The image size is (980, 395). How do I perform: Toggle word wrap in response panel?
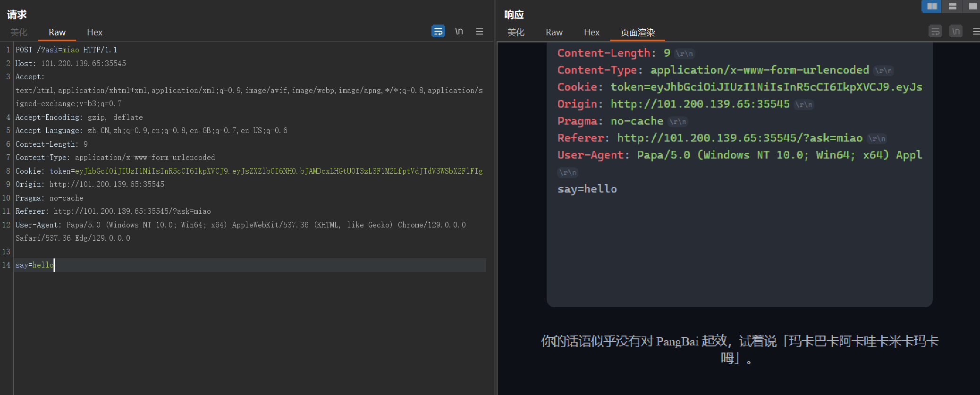click(935, 31)
